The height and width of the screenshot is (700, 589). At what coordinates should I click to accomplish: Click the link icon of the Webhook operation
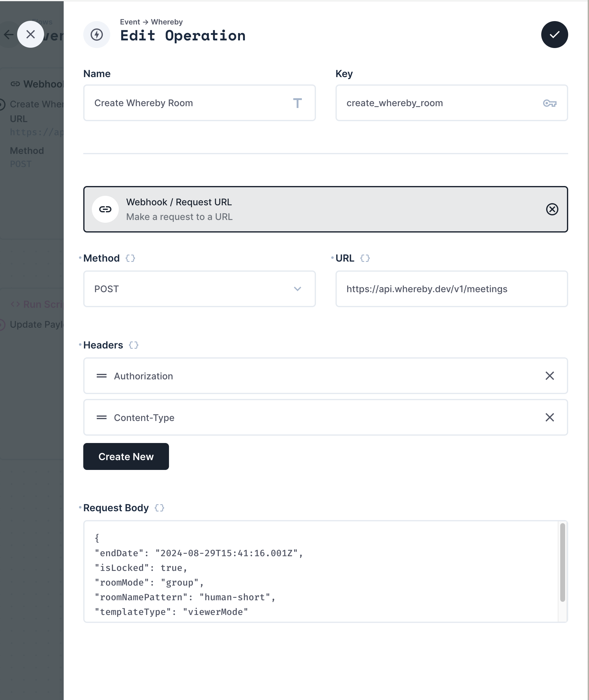coord(105,209)
